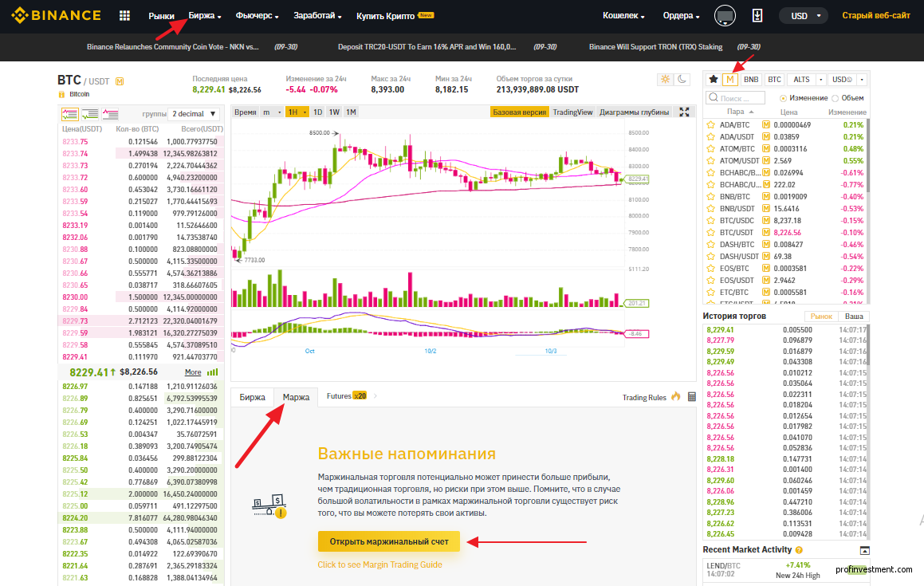The width and height of the screenshot is (924, 586).
Task: Select the Изменение radio button
Action: coord(783,98)
